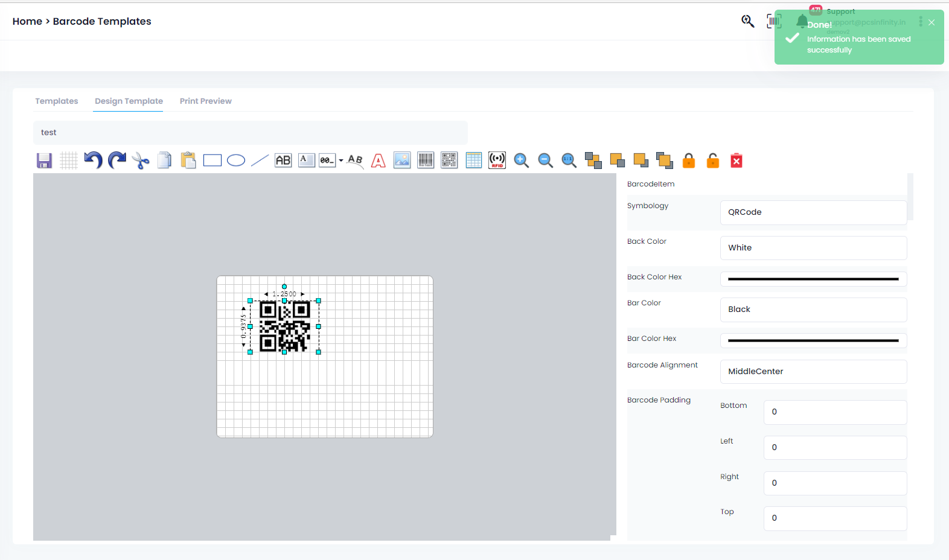Viewport: 949px width, 560px height.
Task: Toggle the grid display icon
Action: [x=69, y=161]
